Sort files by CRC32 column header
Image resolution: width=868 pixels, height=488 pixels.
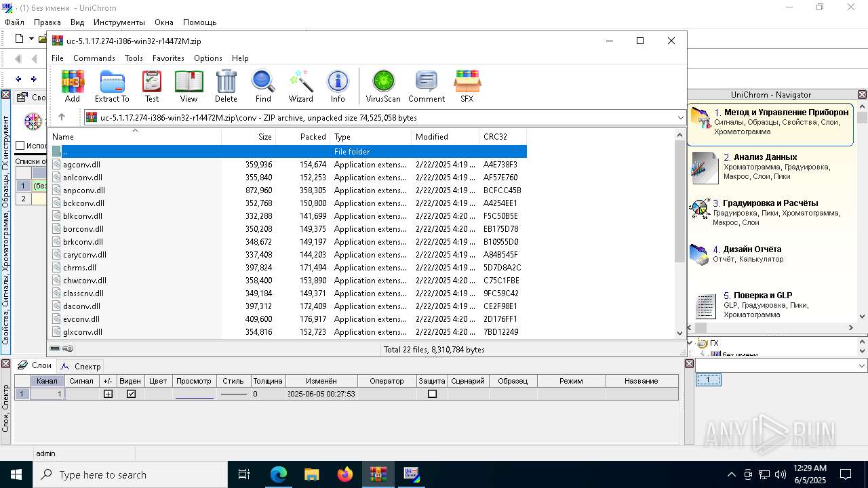pyautogui.click(x=502, y=136)
